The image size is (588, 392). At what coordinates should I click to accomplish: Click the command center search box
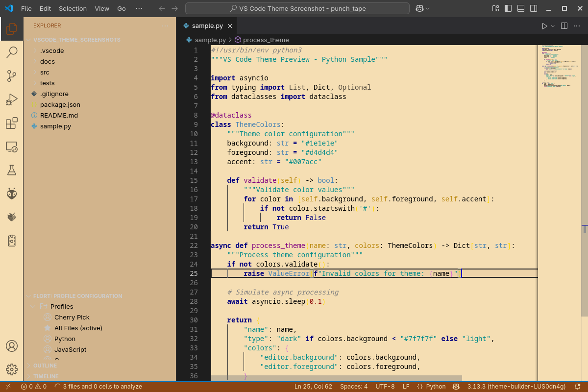click(x=297, y=8)
